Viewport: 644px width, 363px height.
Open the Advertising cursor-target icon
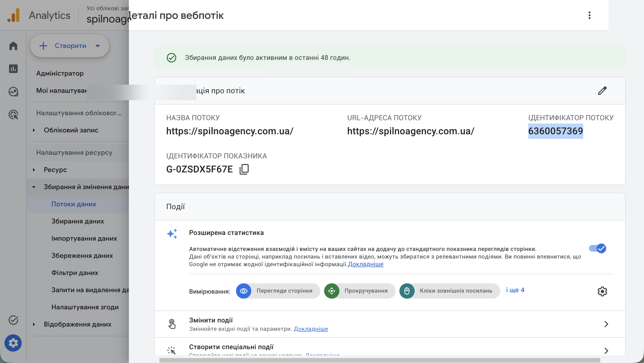[13, 115]
